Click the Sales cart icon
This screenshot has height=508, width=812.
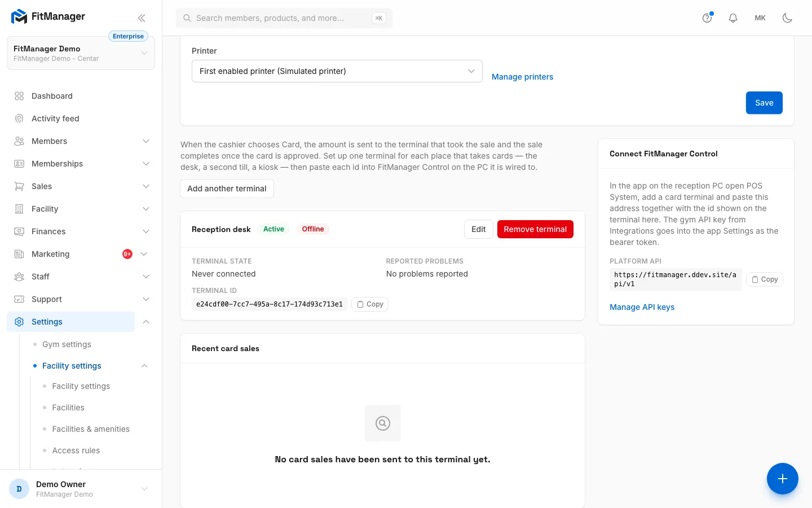(19, 186)
